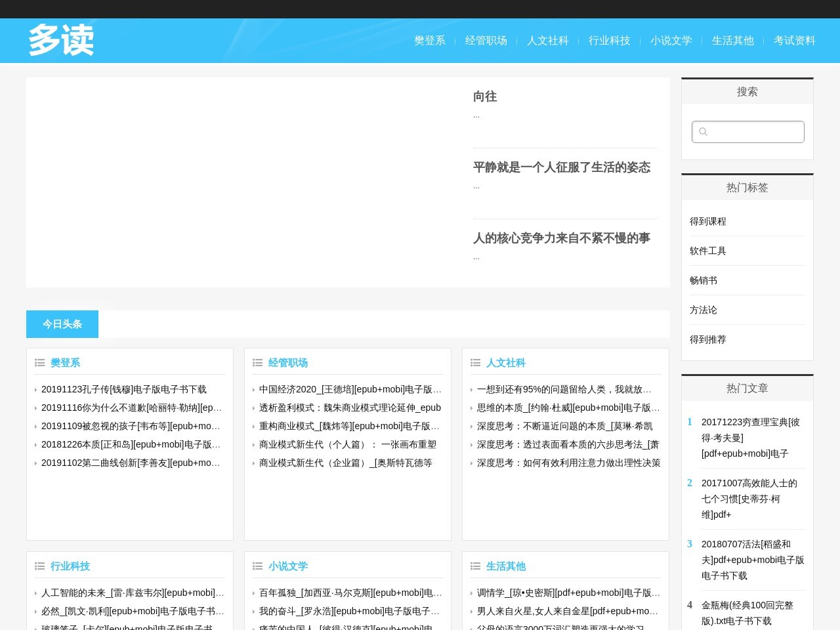Image resolution: width=840 pixels, height=630 pixels.
Task: Open featured article 向往
Action: (x=485, y=96)
